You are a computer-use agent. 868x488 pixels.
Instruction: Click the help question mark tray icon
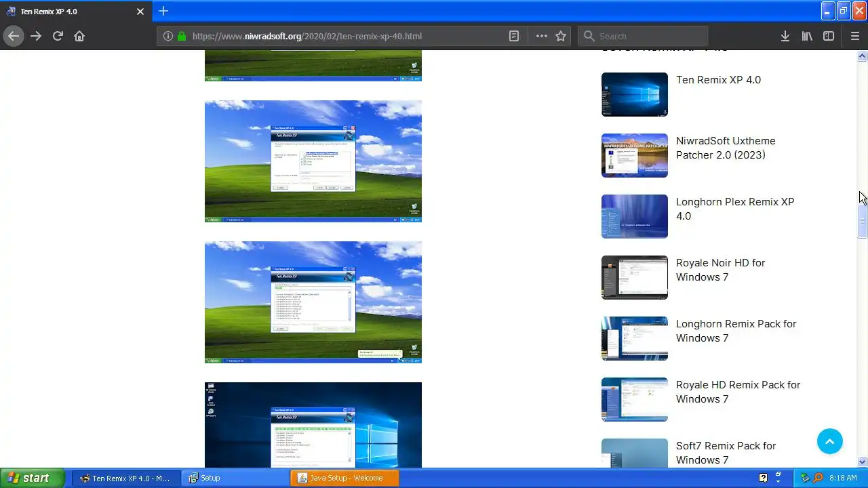(x=764, y=478)
